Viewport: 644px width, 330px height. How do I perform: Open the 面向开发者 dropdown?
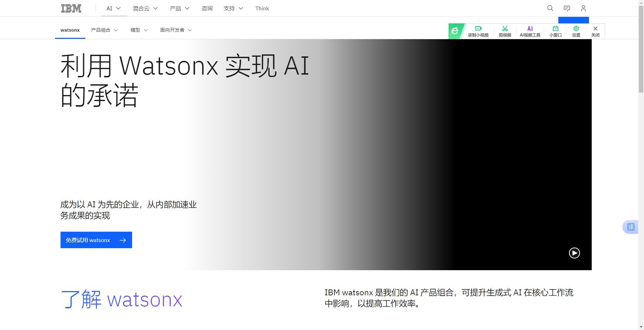click(176, 30)
